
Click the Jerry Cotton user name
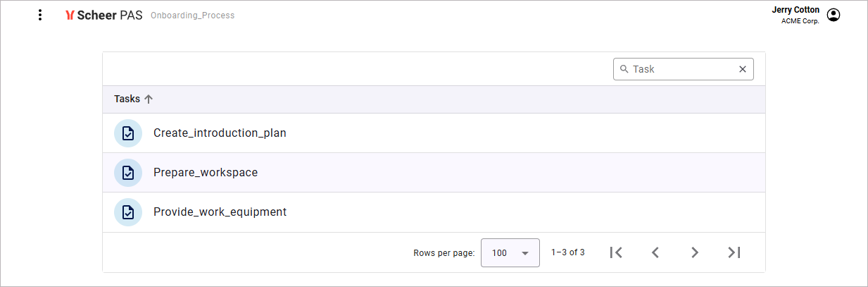(795, 10)
